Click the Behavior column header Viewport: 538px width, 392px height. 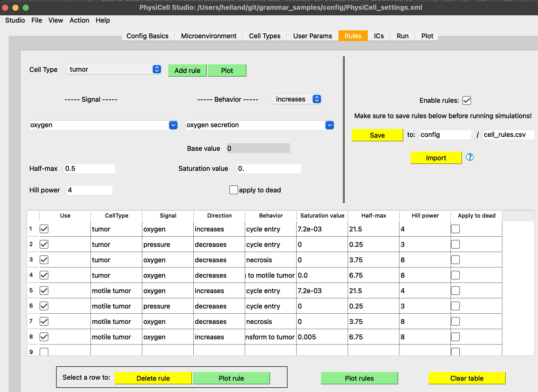[x=271, y=216]
